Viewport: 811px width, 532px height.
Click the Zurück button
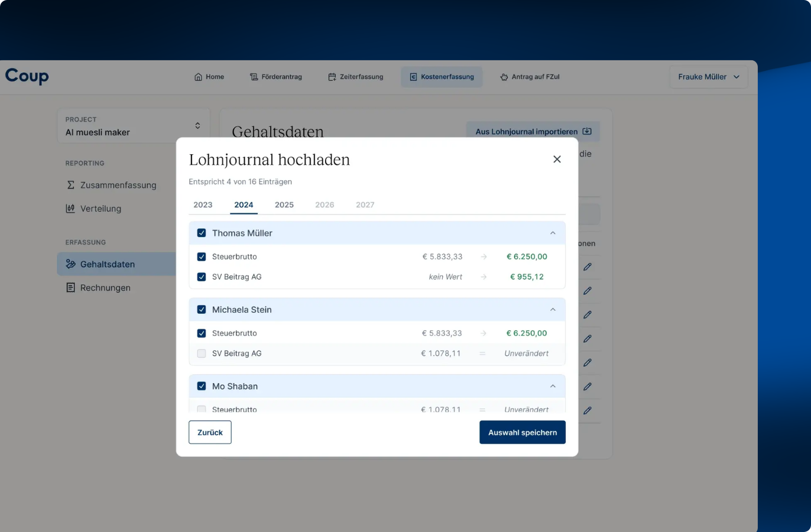[x=210, y=432]
